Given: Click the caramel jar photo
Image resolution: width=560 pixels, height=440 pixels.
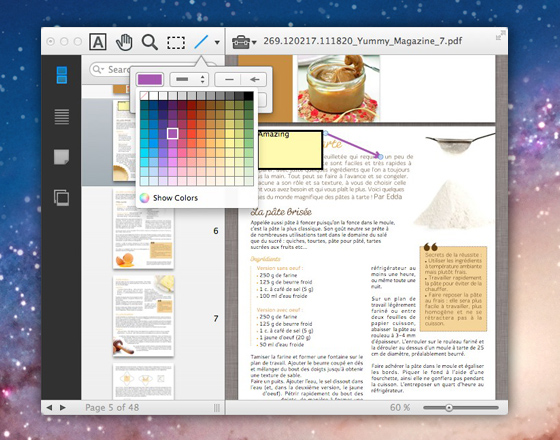Looking at the screenshot, I should click(338, 88).
